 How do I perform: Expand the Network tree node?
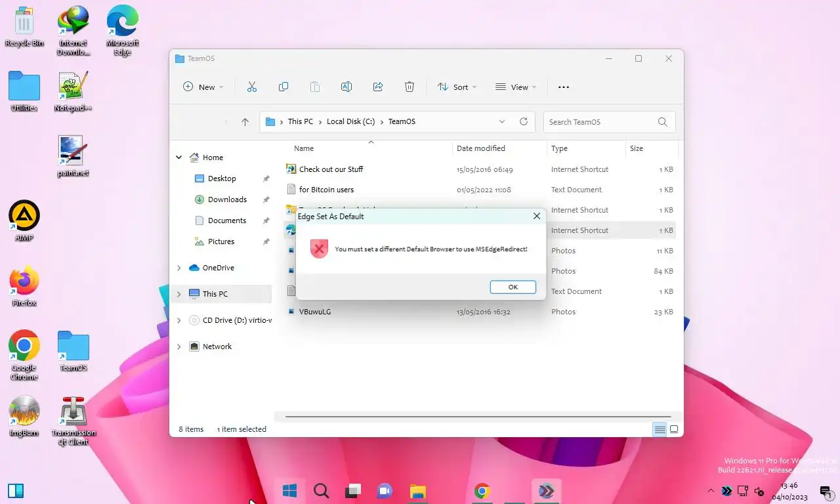[x=179, y=346]
